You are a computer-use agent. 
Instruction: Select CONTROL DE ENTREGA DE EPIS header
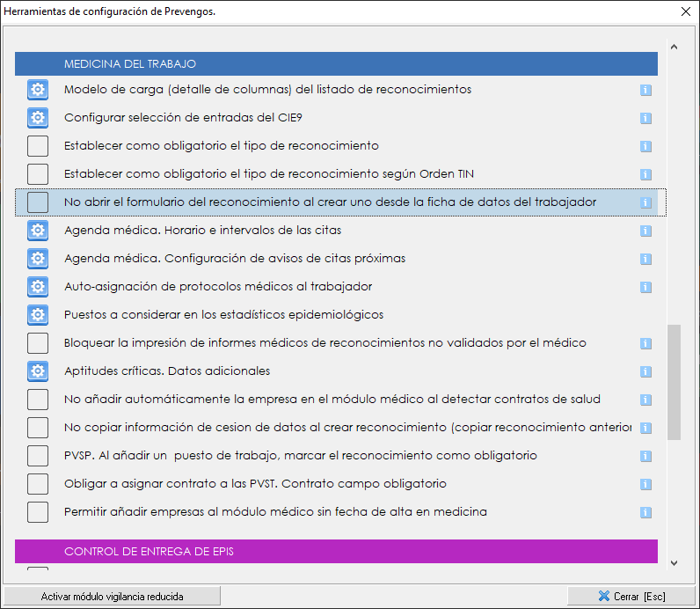click(x=336, y=552)
